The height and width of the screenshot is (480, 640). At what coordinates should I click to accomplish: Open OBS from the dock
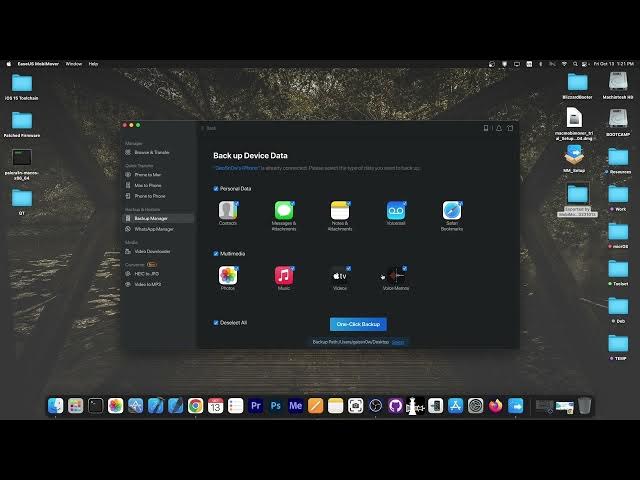(x=376, y=406)
